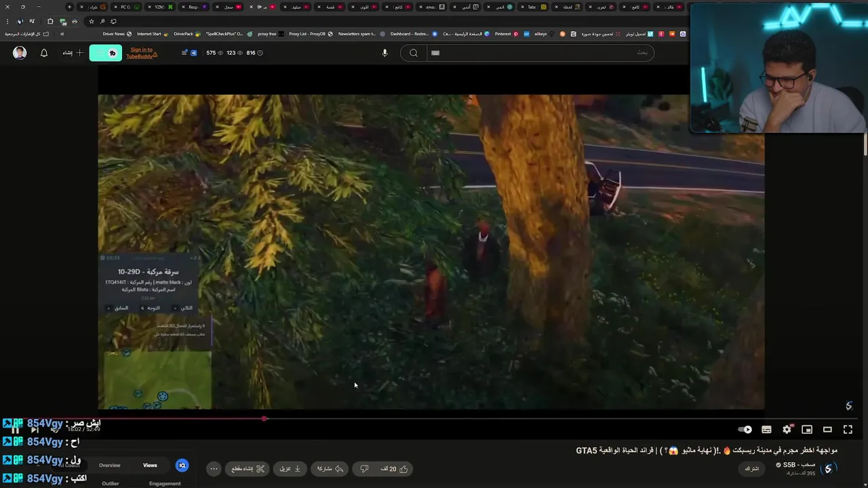This screenshot has height=488, width=868.
Task: Enable theater mode in player
Action: [827, 430]
